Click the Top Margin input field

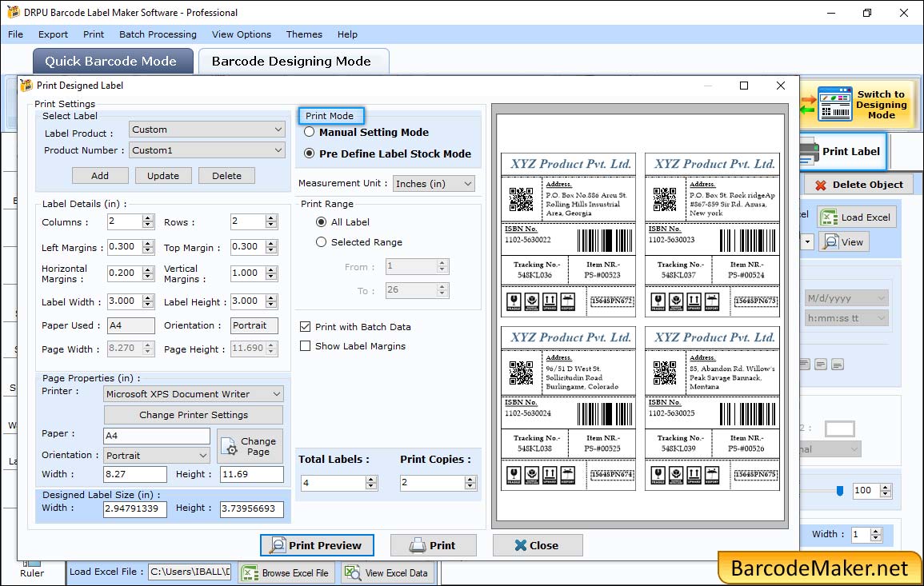[248, 247]
